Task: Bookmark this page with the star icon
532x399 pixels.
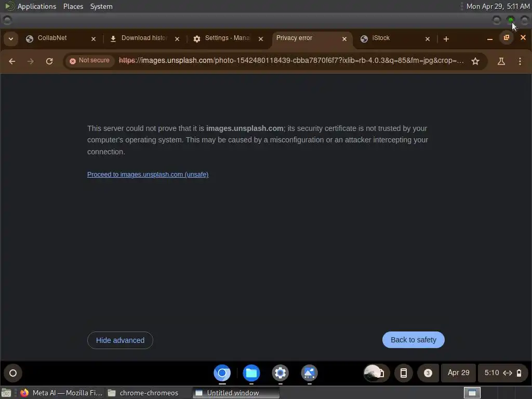Action: click(x=475, y=61)
